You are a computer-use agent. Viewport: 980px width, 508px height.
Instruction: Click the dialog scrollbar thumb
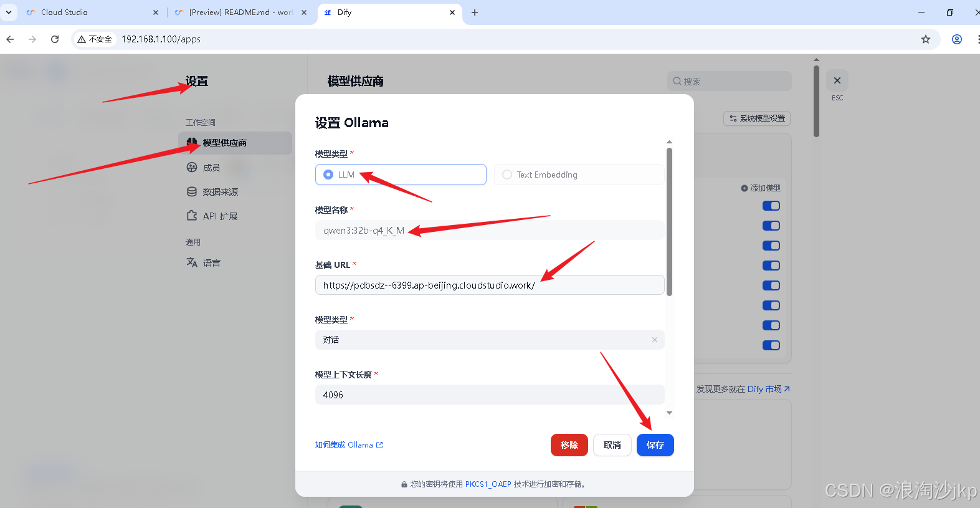point(669,221)
